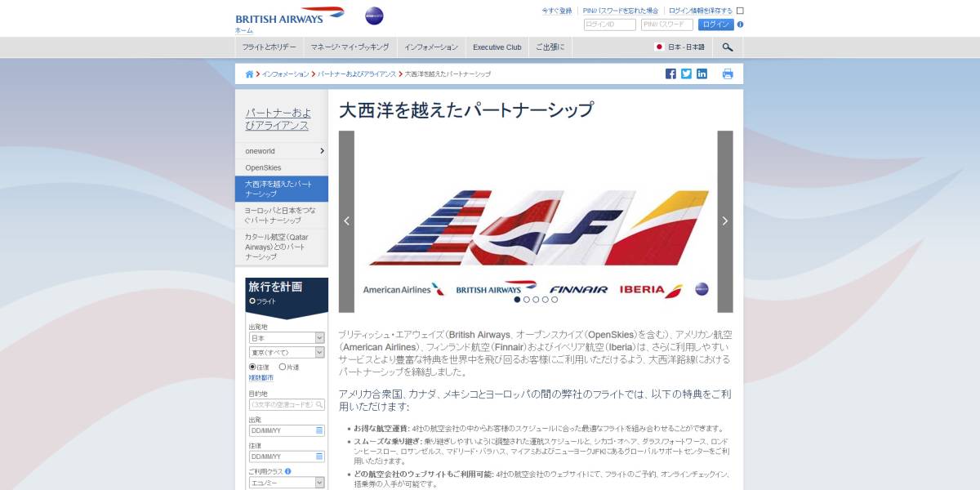
Task: Click the destination airport search magnifier
Action: coord(320,404)
